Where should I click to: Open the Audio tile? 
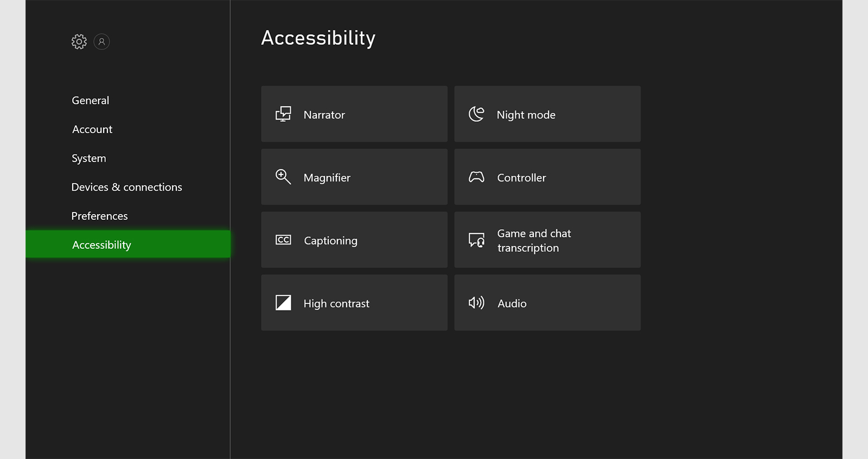547,302
